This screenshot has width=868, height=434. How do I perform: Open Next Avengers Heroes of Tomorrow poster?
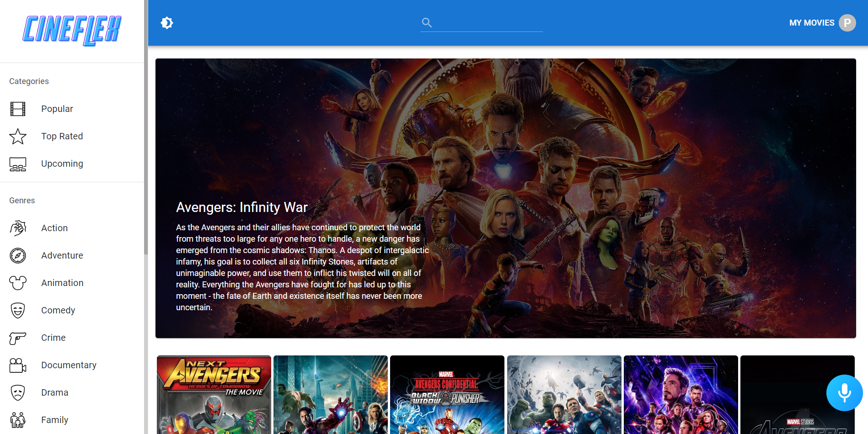point(214,395)
